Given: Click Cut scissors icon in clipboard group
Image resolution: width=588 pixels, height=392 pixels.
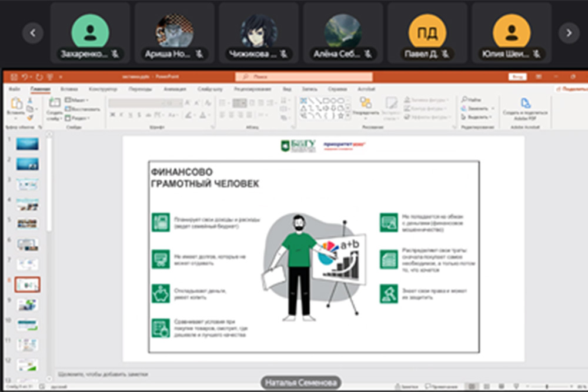Looking at the screenshot, I should [x=30, y=100].
